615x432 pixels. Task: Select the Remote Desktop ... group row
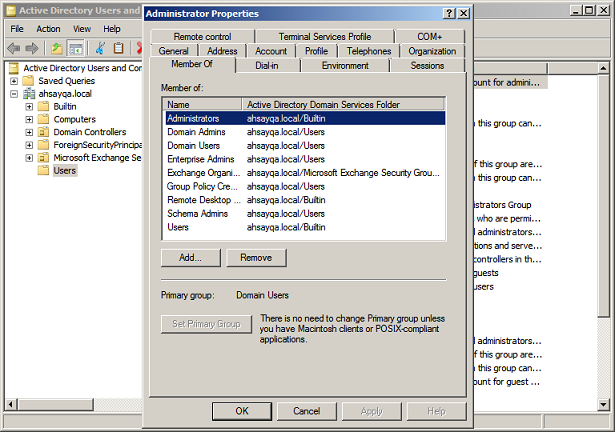[x=304, y=200]
